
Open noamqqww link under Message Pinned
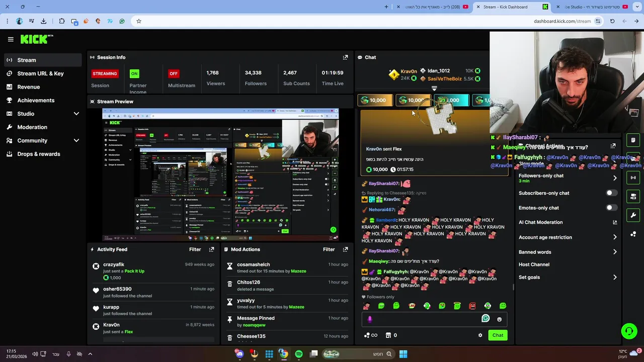[x=254, y=325]
